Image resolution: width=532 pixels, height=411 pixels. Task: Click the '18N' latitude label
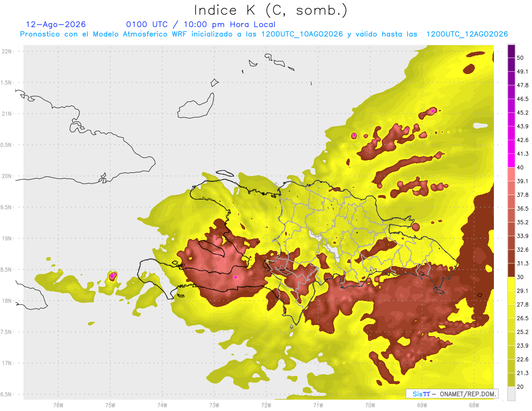(x=7, y=301)
